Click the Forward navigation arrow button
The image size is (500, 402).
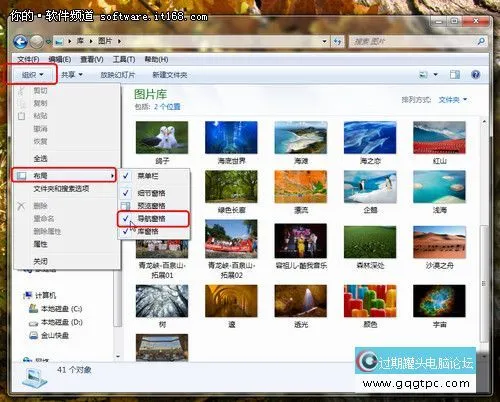(37, 42)
